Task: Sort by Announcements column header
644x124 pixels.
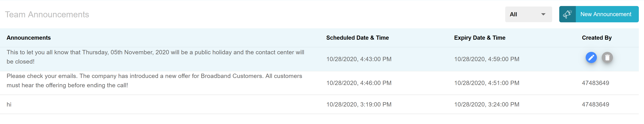Action: tap(28, 38)
